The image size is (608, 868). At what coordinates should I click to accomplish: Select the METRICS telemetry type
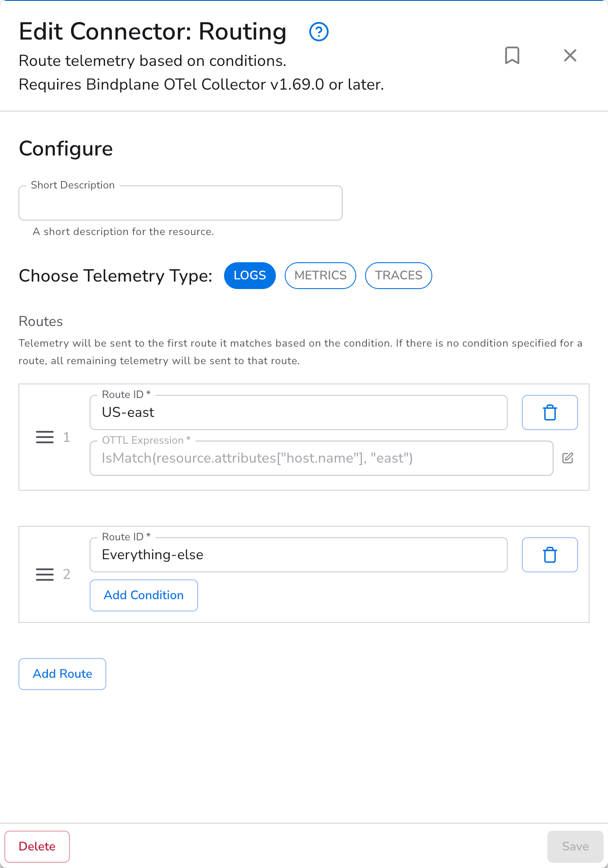coord(320,275)
